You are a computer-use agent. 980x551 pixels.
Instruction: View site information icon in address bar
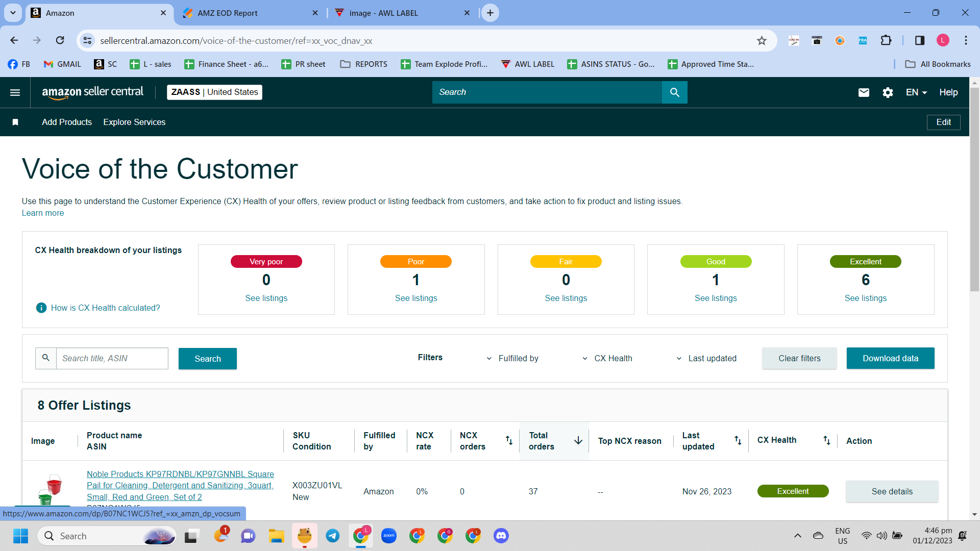[x=88, y=40]
